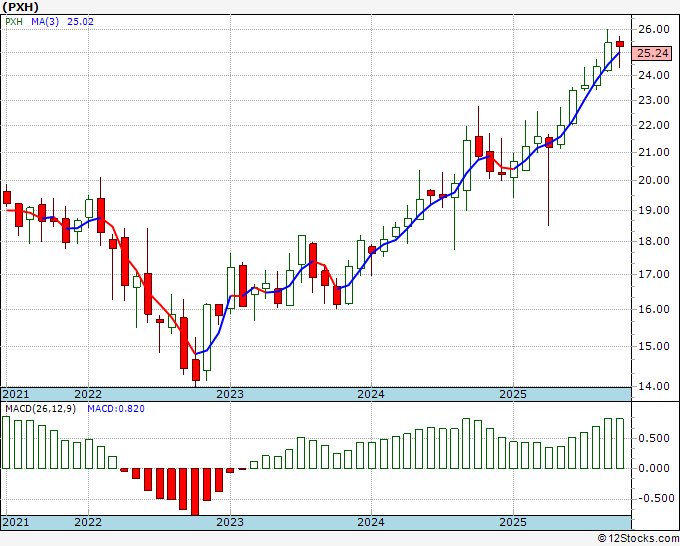Click the MACD:0.820 value label
This screenshot has width=680, height=546.
point(116,409)
